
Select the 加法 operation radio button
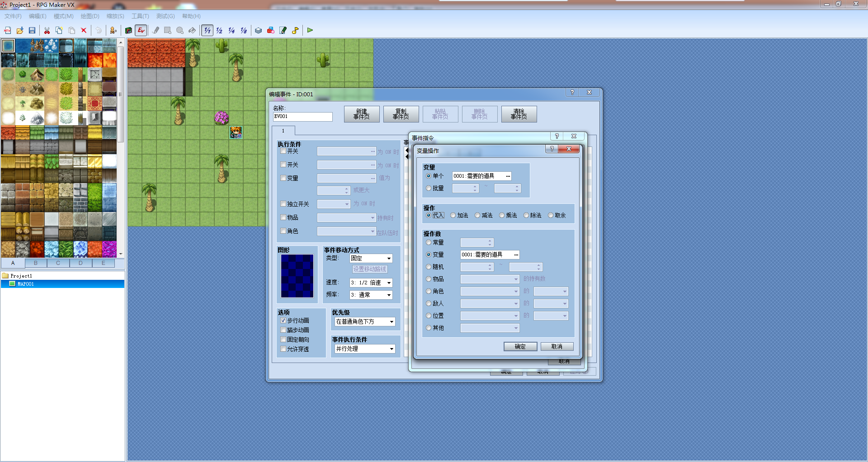[453, 216]
